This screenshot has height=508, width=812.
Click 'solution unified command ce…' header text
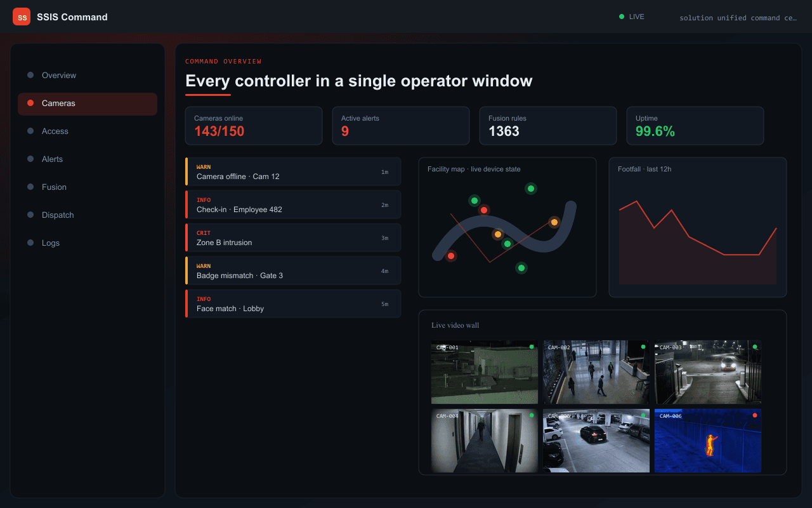click(738, 18)
